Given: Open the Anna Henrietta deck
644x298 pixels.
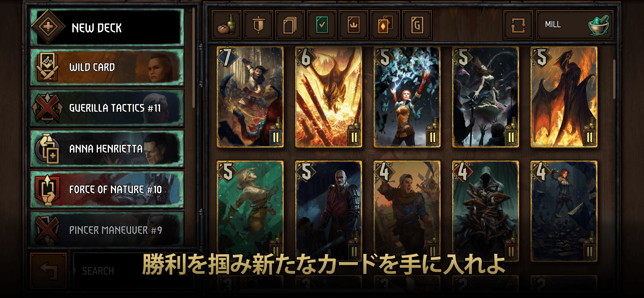Looking at the screenshot, I should click(107, 149).
